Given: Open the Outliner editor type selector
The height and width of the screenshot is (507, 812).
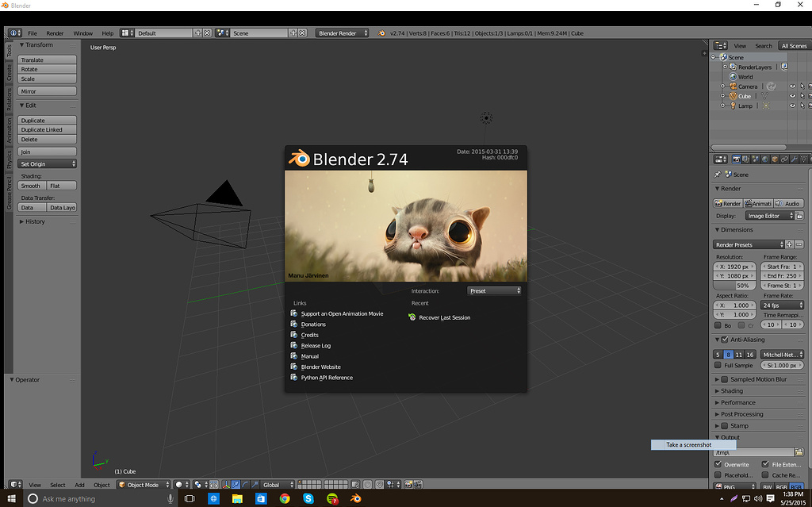Looking at the screenshot, I should [720, 45].
